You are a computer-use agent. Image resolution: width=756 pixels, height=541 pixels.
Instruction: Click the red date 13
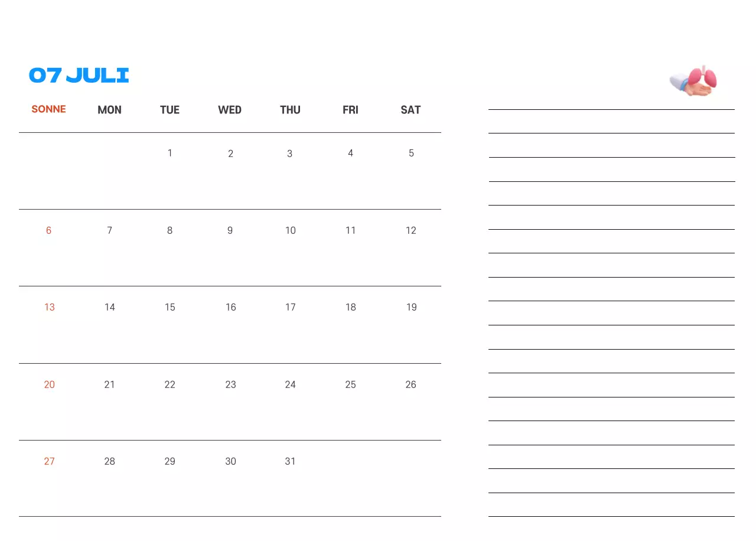pos(49,307)
